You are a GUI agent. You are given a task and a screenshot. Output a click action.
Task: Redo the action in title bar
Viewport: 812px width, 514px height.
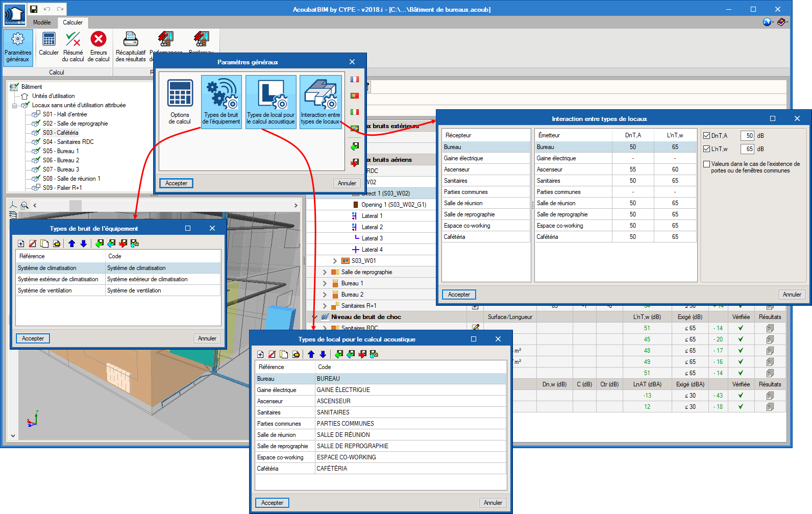60,9
